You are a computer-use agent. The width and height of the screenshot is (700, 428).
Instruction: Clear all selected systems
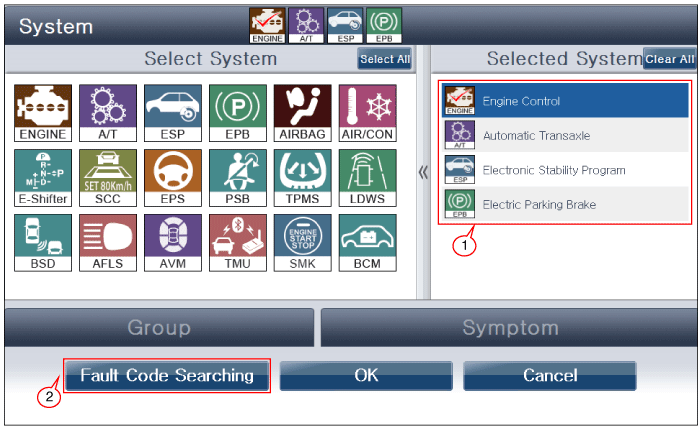click(670, 59)
